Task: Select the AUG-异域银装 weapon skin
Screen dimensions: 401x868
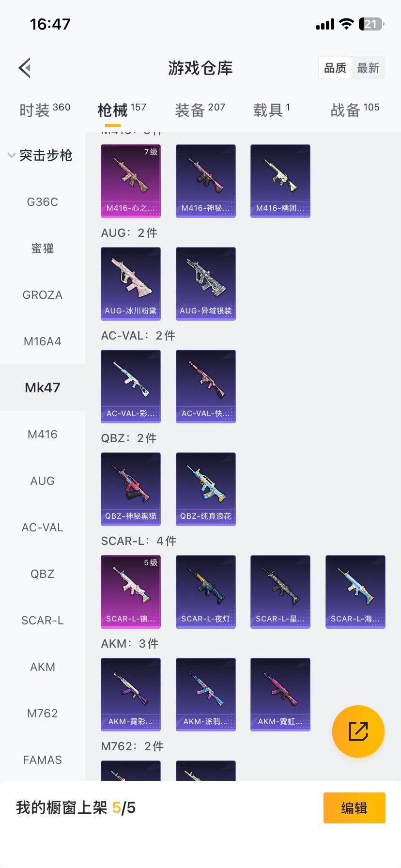Action: click(206, 284)
